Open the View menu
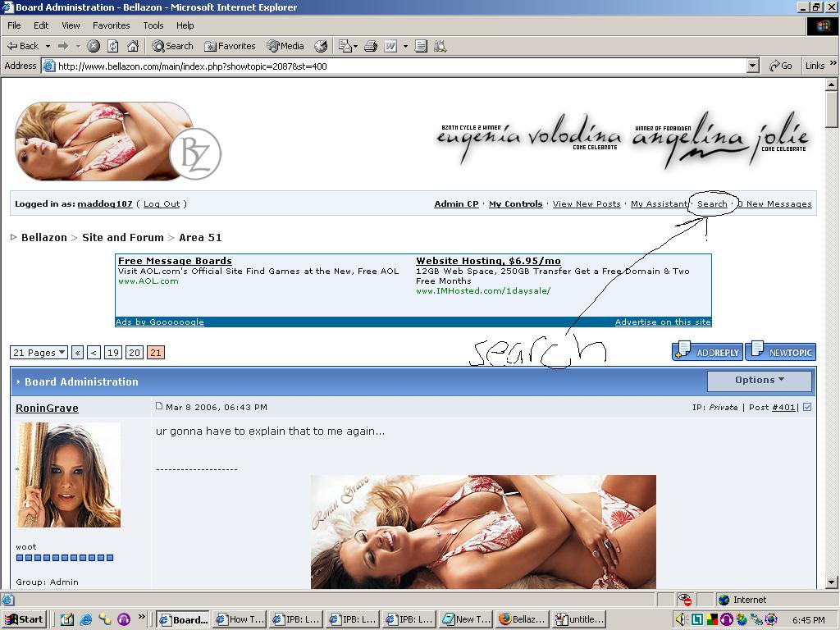The image size is (840, 630). pyautogui.click(x=71, y=25)
